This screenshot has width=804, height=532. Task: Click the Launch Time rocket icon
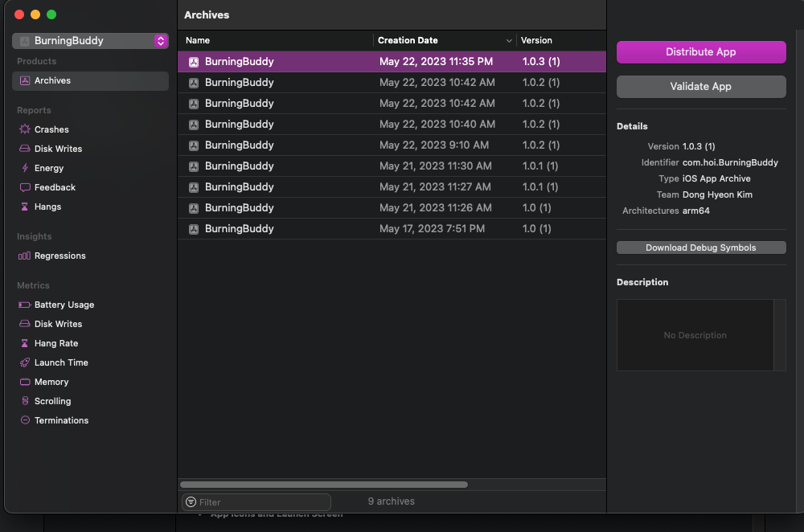25,362
